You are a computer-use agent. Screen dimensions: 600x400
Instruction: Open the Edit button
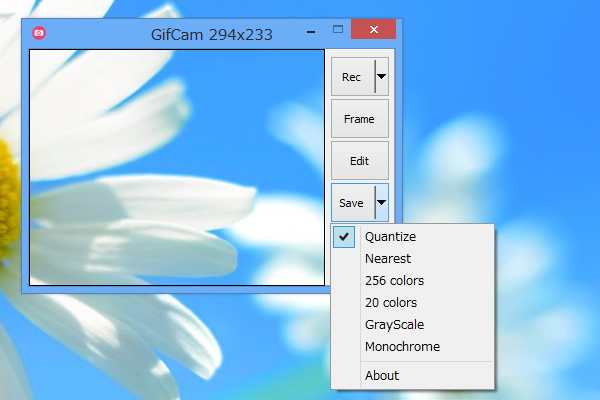pos(360,161)
